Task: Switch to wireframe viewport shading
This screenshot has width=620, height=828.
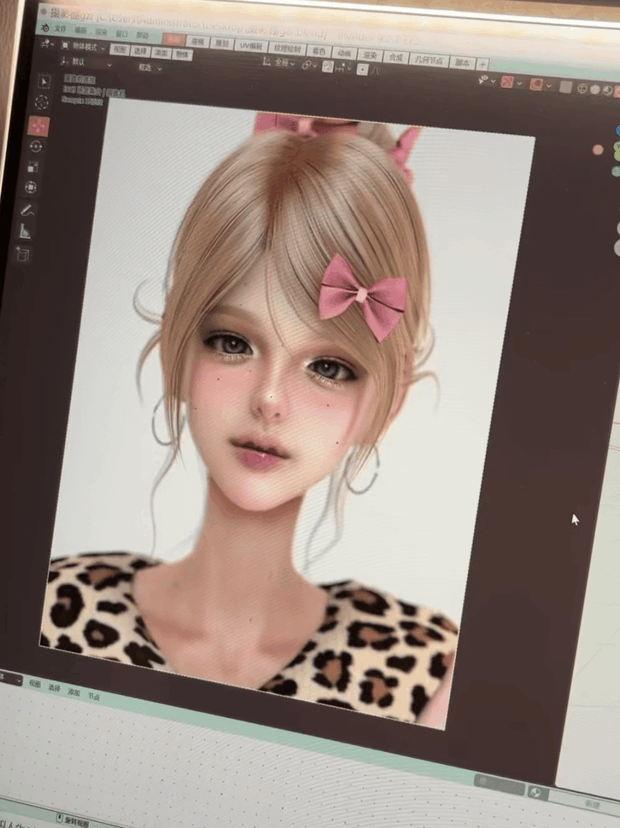Action: coord(583,89)
